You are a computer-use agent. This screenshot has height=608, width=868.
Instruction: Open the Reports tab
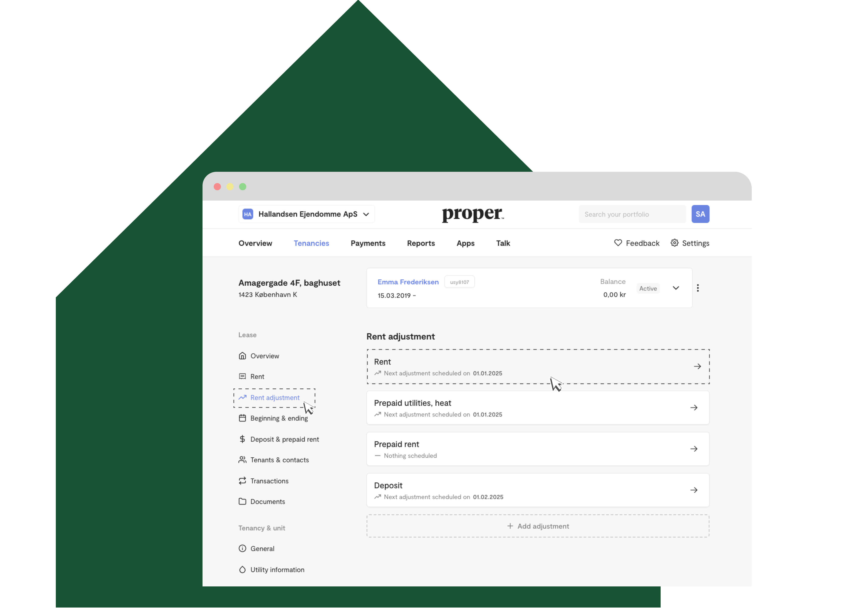[x=421, y=243]
